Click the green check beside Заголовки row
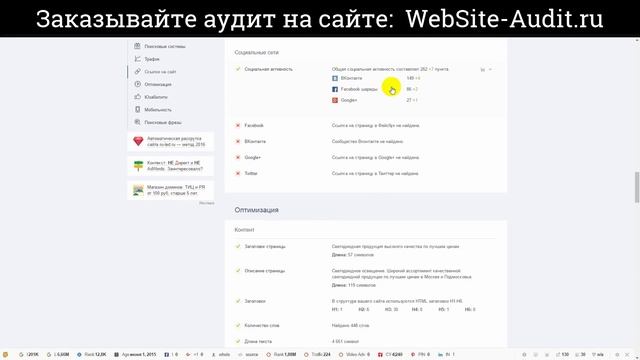This screenshot has height=360, width=640. [238, 301]
